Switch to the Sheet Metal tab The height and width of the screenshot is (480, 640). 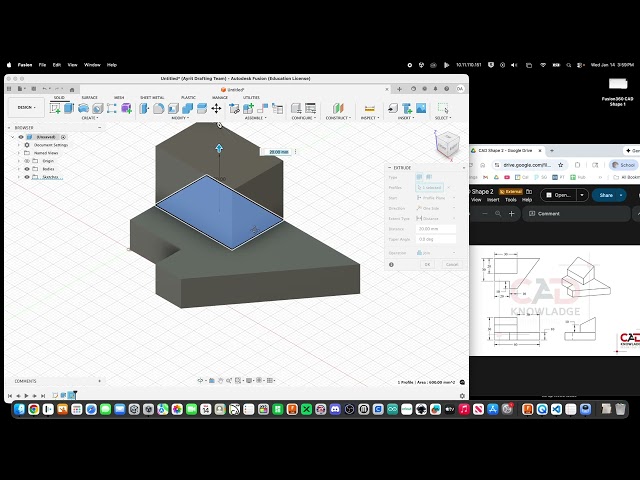tap(152, 98)
